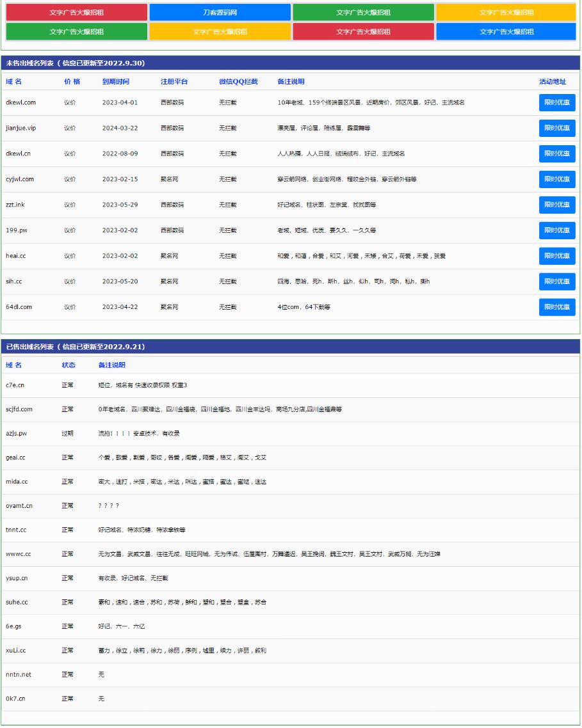The image size is (582, 728).
Task: Click the nntn.net domain entry
Action: click(x=19, y=674)
